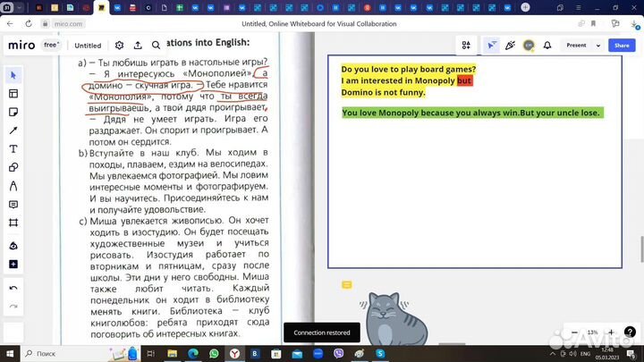Click the vertical scrollbar on right edge
644x362 pixels.
[641, 248]
